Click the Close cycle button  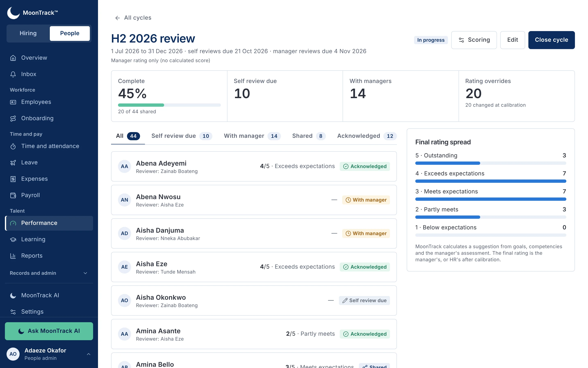[551, 40]
